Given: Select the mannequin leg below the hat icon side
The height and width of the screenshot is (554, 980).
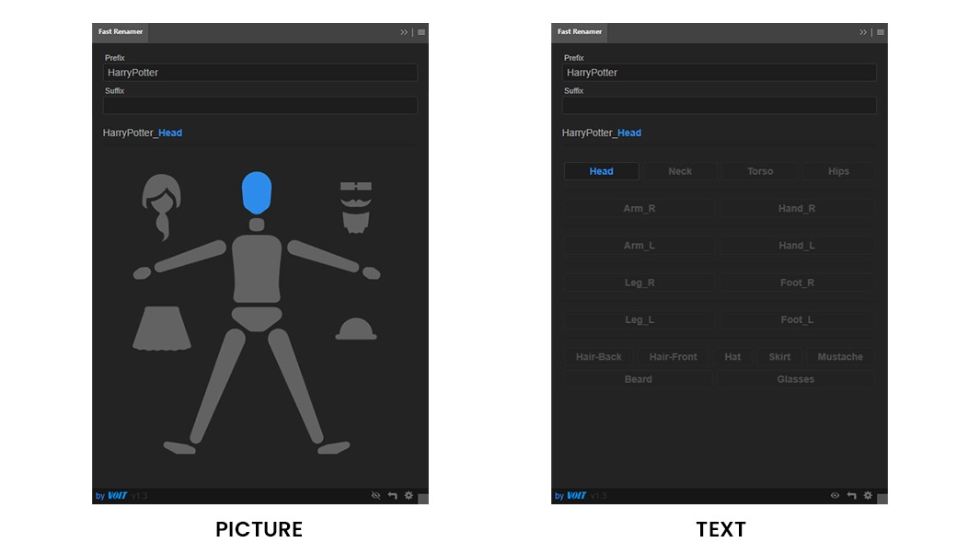Looking at the screenshot, I should tap(296, 386).
